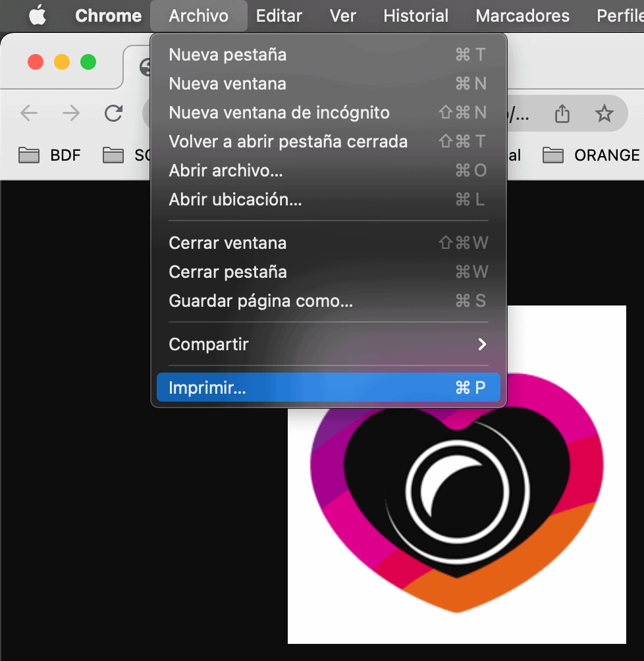The width and height of the screenshot is (644, 661).
Task: Open the Historial menu
Action: pos(416,16)
